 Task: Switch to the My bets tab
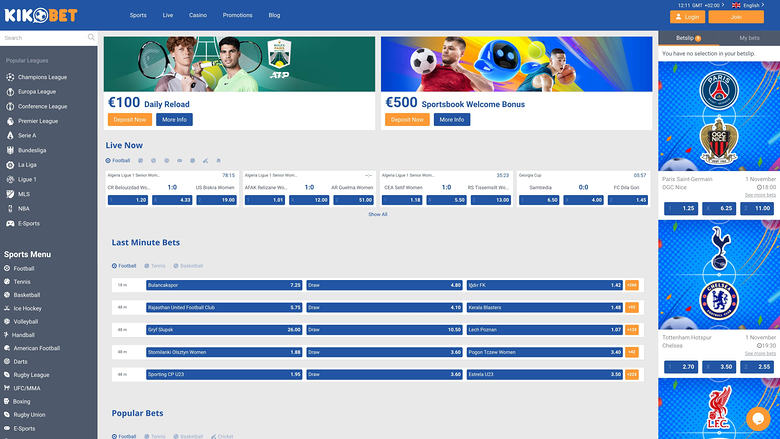click(x=749, y=38)
